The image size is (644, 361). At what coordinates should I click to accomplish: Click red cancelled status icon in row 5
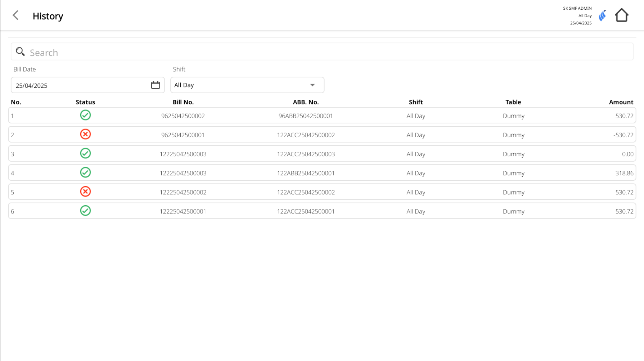(85, 191)
